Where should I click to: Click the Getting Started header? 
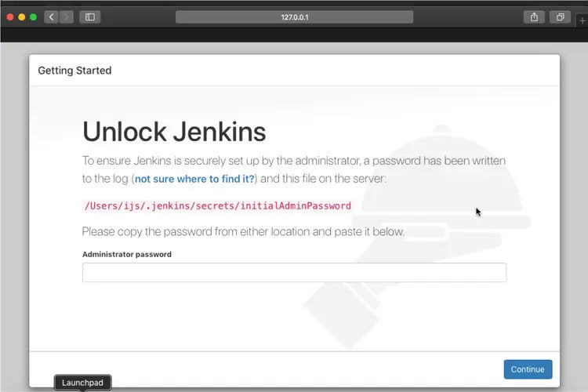tap(74, 71)
